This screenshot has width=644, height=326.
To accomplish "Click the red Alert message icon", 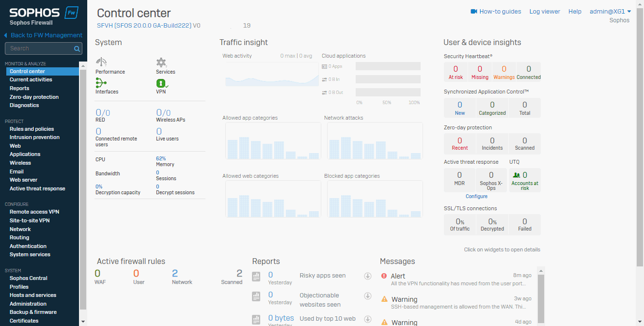I will pos(384,276).
